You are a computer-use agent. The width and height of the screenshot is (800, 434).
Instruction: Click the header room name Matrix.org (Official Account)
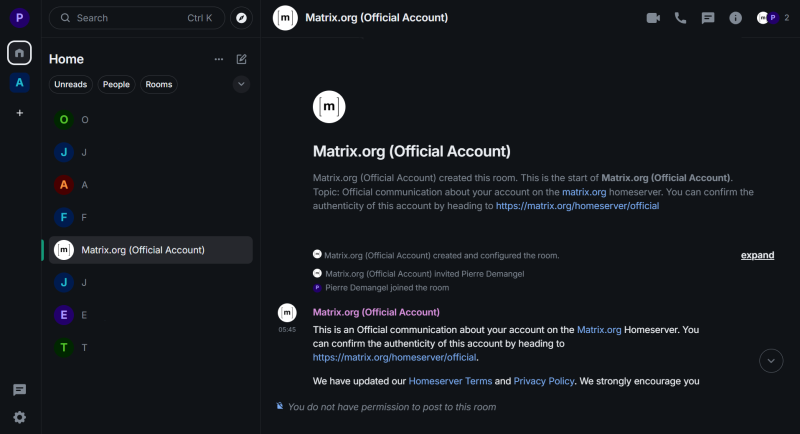[377, 18]
